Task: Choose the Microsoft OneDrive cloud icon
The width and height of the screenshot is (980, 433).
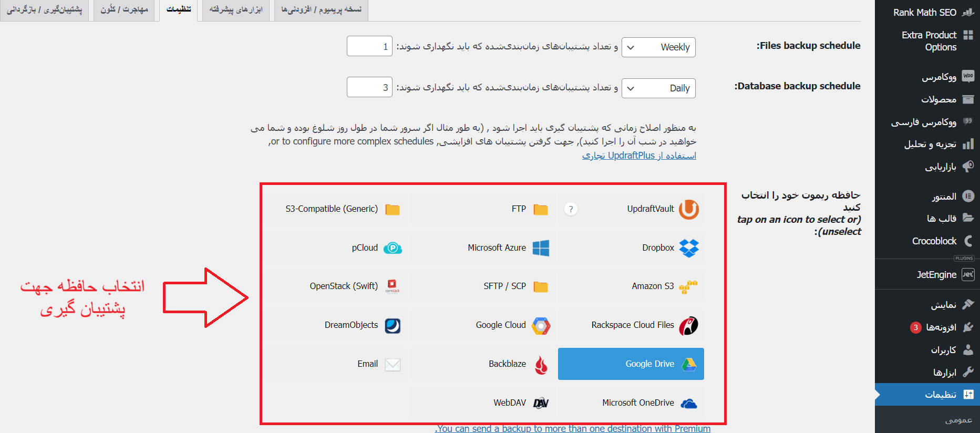Action: coord(688,404)
